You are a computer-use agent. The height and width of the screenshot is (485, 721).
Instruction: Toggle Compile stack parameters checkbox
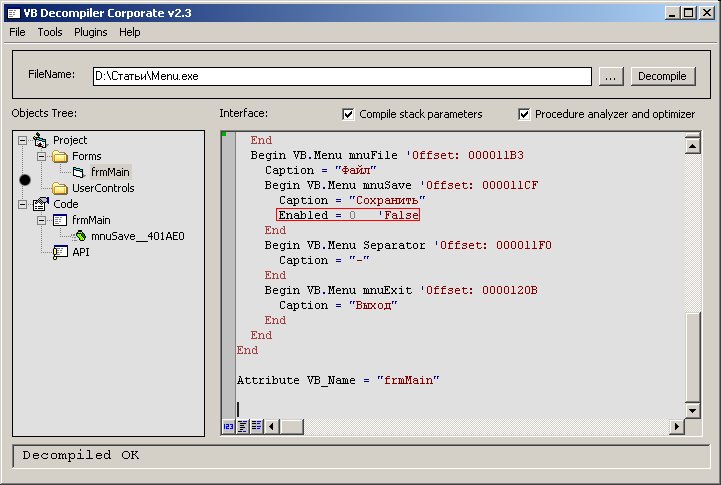348,114
